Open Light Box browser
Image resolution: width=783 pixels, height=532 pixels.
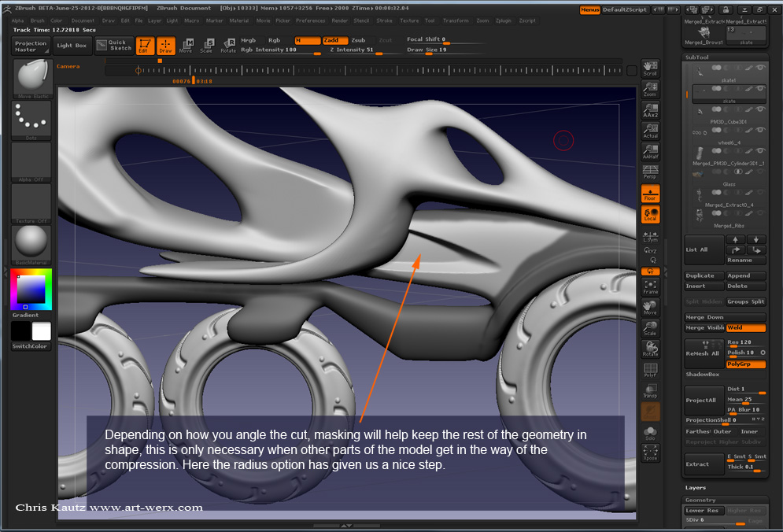[x=72, y=46]
